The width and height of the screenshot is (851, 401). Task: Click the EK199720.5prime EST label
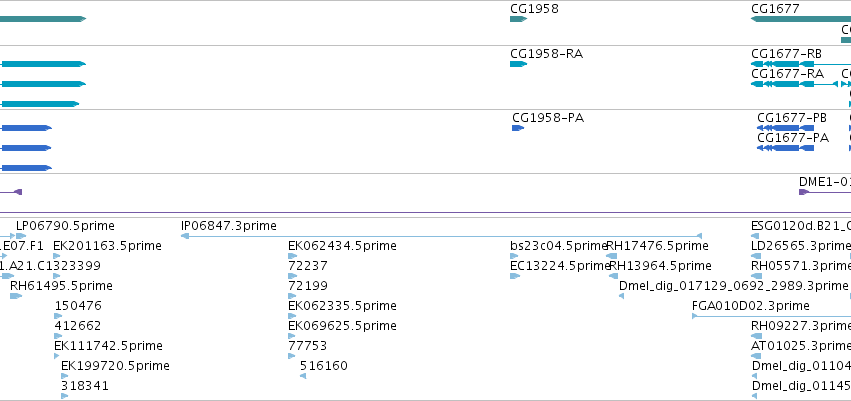point(115,366)
